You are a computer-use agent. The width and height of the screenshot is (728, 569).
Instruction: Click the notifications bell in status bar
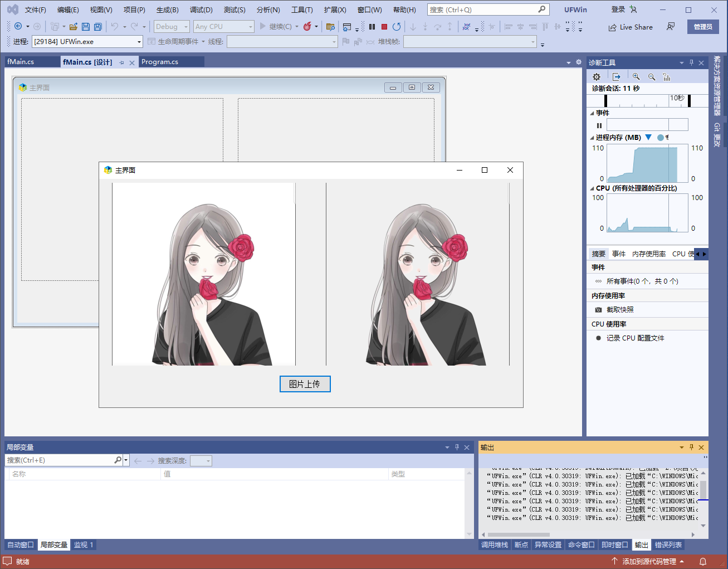point(703,561)
